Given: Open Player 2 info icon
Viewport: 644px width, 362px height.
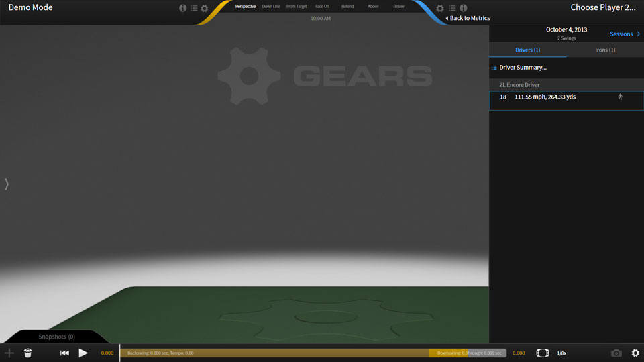Looking at the screenshot, I should pyautogui.click(x=464, y=8).
